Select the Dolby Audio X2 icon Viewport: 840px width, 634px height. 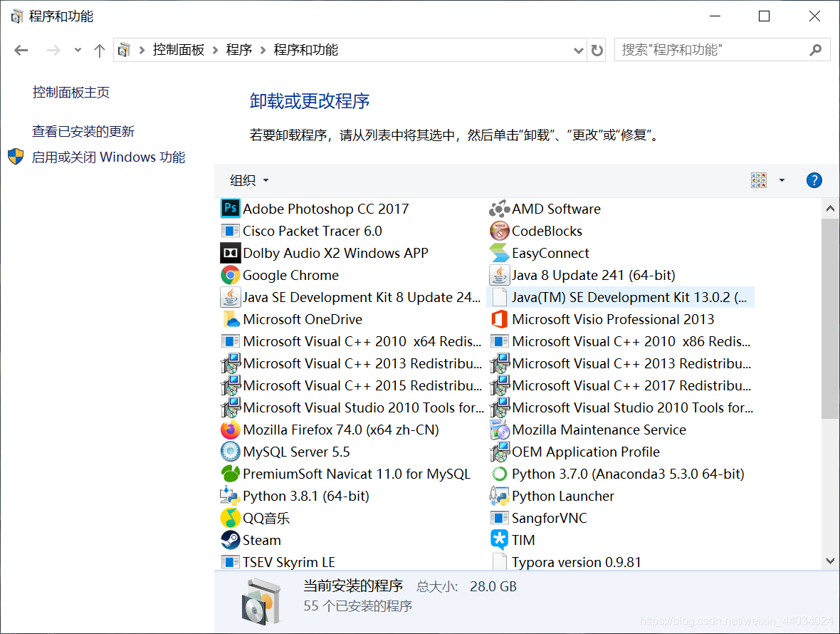231,253
